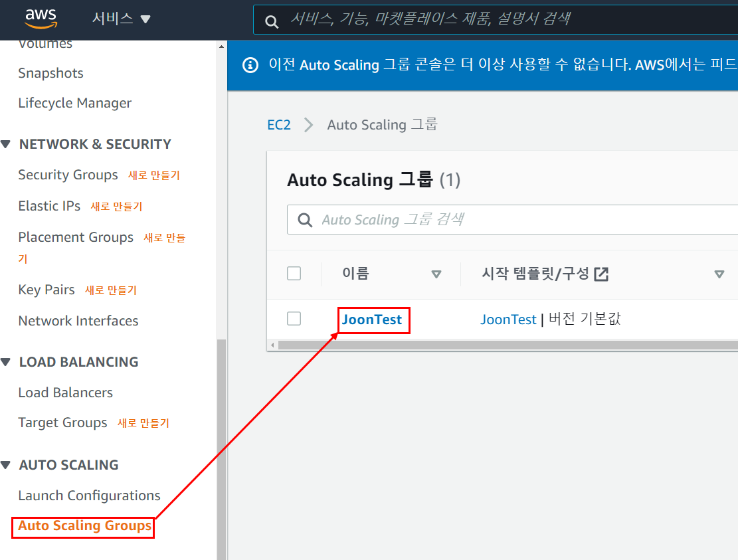
Task: Click the 새로 만들기 badge next to Elastic IPs
Action: [116, 207]
